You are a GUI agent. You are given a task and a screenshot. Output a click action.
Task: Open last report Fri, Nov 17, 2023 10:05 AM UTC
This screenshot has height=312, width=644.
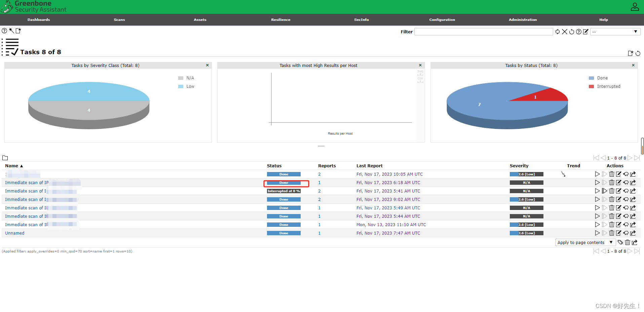pyautogui.click(x=389, y=174)
